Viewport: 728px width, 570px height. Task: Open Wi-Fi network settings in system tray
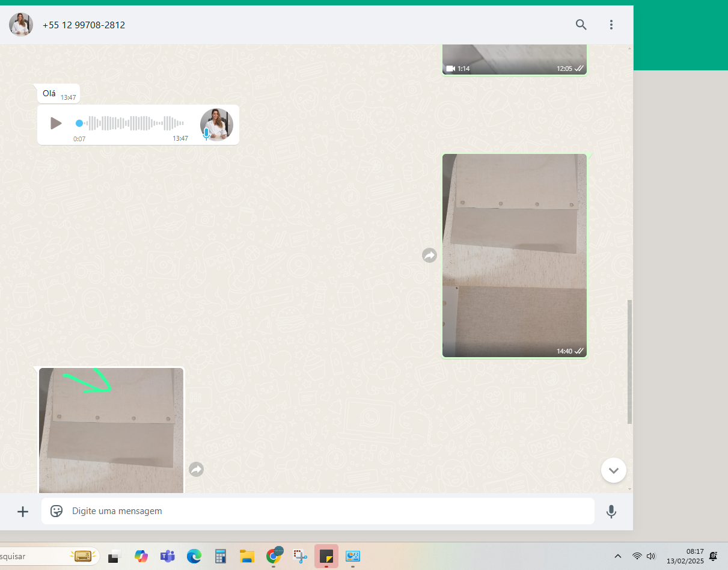(x=637, y=556)
